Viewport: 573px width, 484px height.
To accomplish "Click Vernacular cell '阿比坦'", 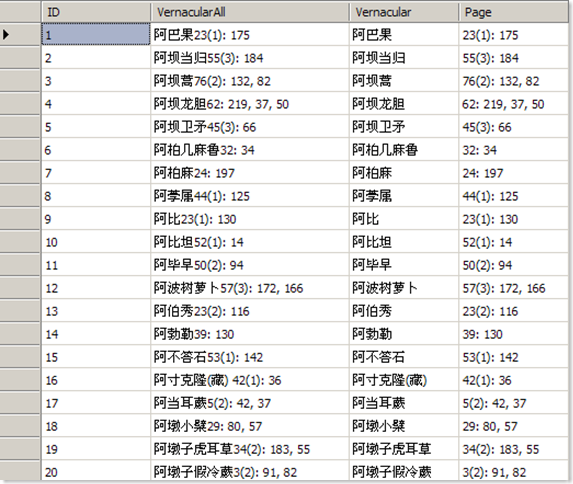I will pyautogui.click(x=404, y=242).
